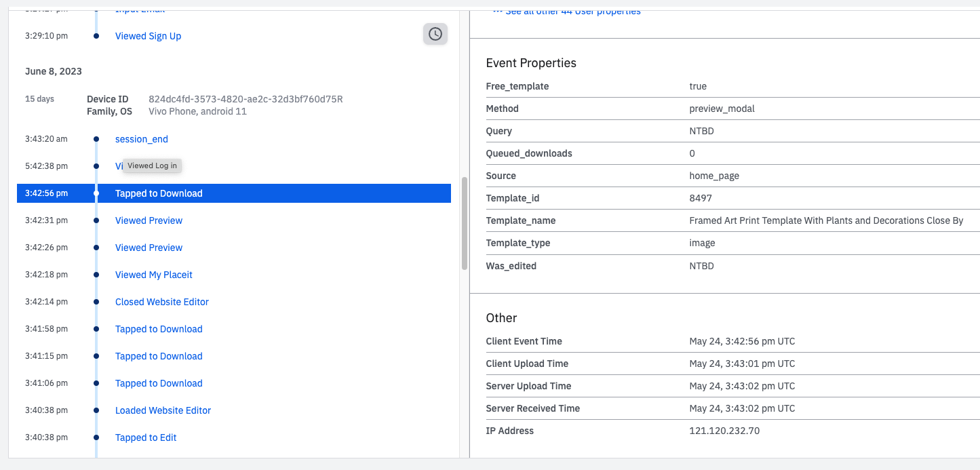The image size is (980, 470).
Task: Click the Device ID value text
Action: click(x=246, y=99)
